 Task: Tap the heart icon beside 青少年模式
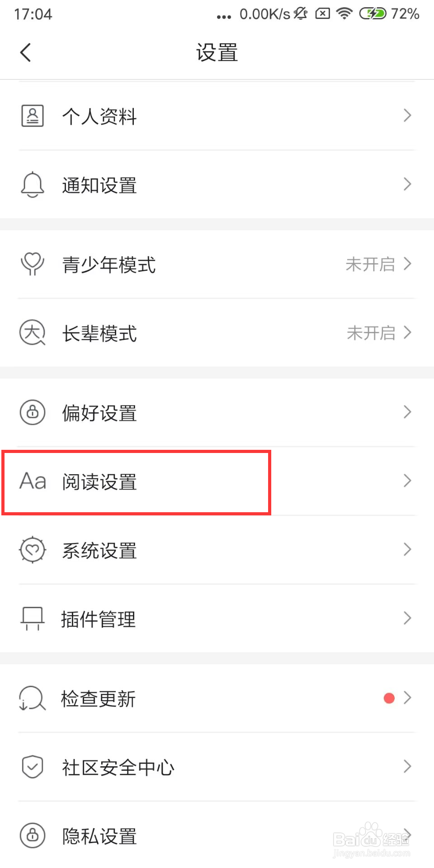(33, 264)
